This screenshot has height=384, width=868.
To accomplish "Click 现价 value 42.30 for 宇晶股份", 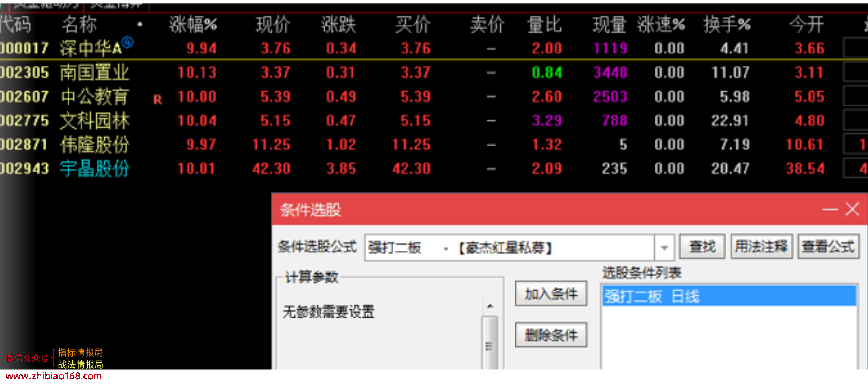I will click(x=271, y=169).
